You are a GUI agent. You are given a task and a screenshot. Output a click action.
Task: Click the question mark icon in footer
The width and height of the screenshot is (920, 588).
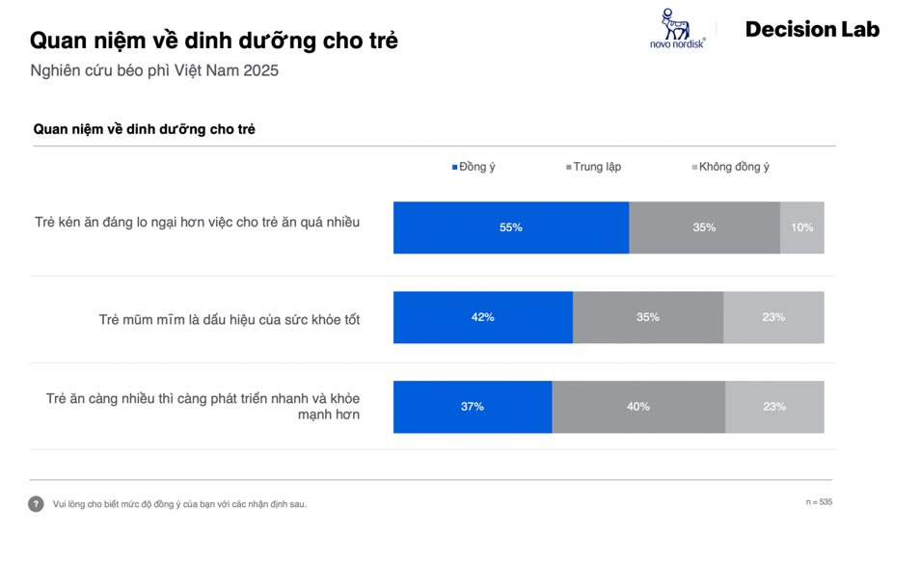pyautogui.click(x=36, y=504)
